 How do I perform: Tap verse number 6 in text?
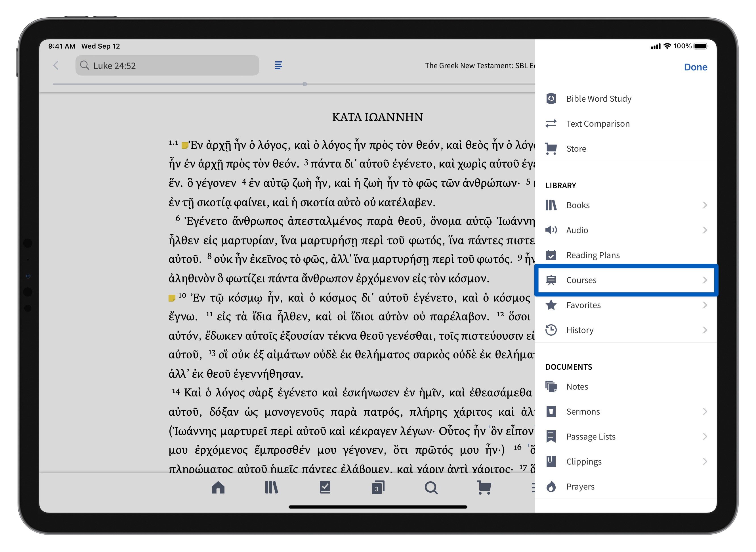click(x=178, y=218)
